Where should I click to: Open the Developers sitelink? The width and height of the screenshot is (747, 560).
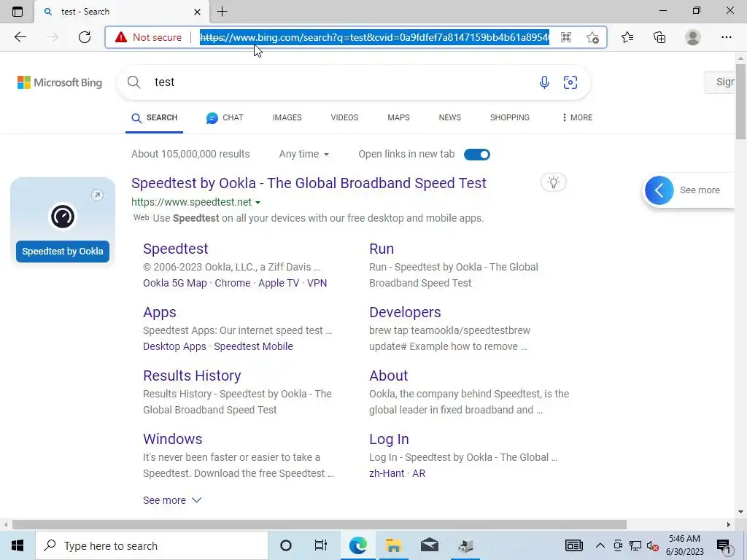pyautogui.click(x=405, y=312)
